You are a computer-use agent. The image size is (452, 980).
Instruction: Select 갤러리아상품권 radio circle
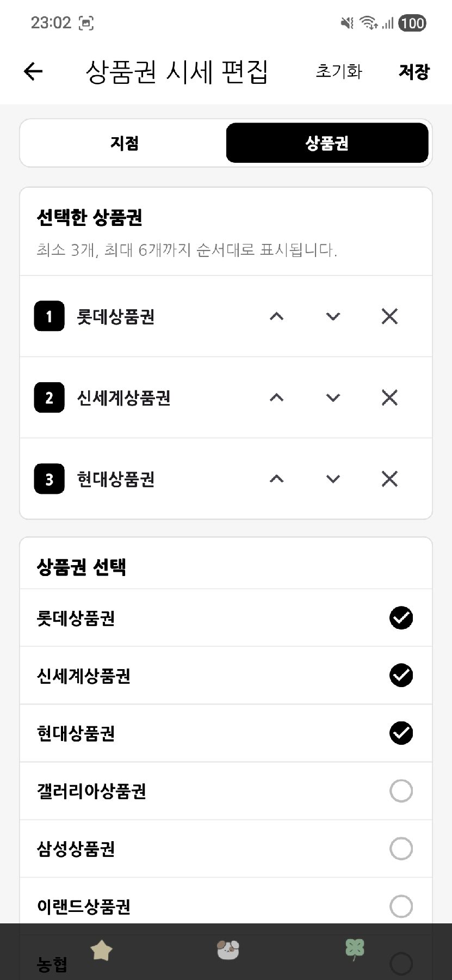(401, 791)
